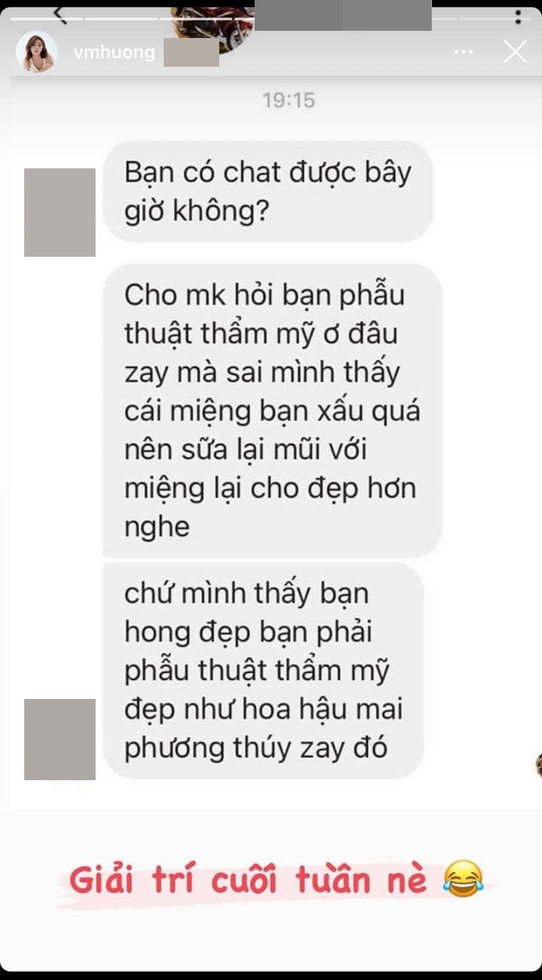The height and width of the screenshot is (980, 542).
Task: Jump to the second story progress segment
Action: 122,18
